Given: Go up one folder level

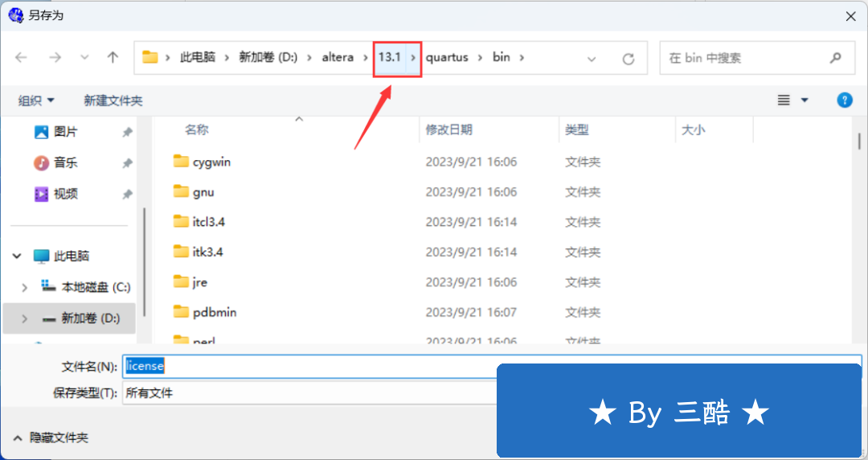Looking at the screenshot, I should [x=113, y=58].
